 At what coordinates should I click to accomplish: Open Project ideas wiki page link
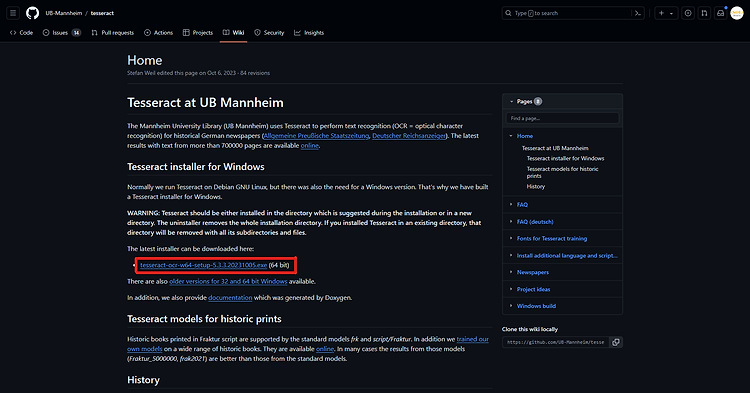click(533, 289)
